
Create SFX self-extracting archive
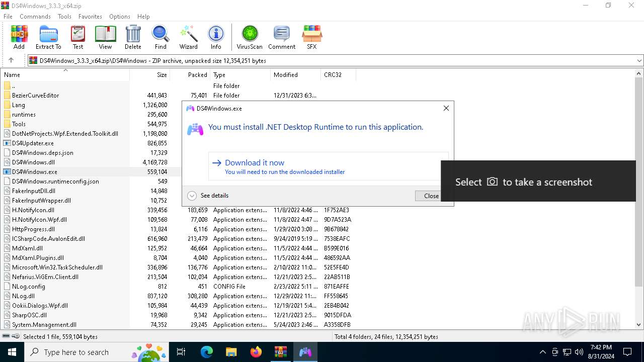312,38
